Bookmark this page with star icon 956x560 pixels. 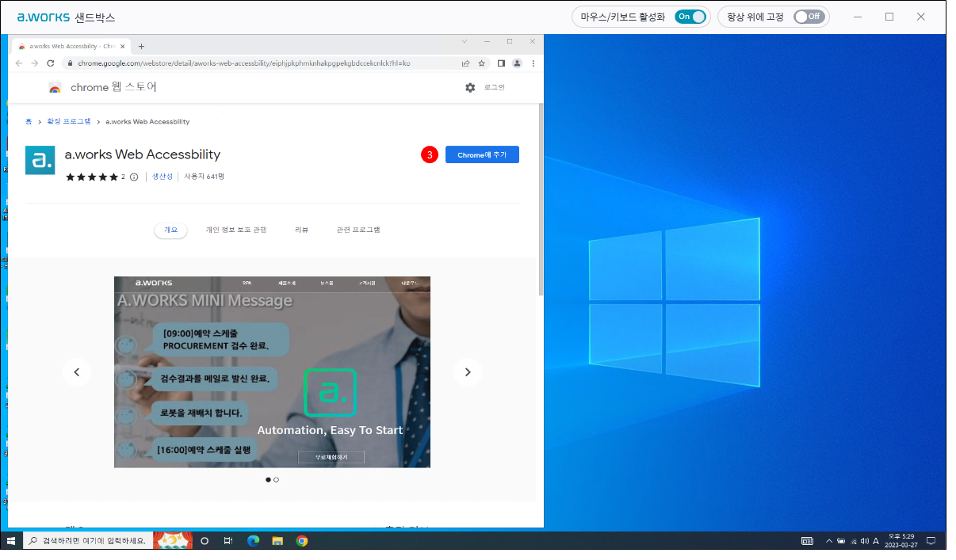(481, 63)
